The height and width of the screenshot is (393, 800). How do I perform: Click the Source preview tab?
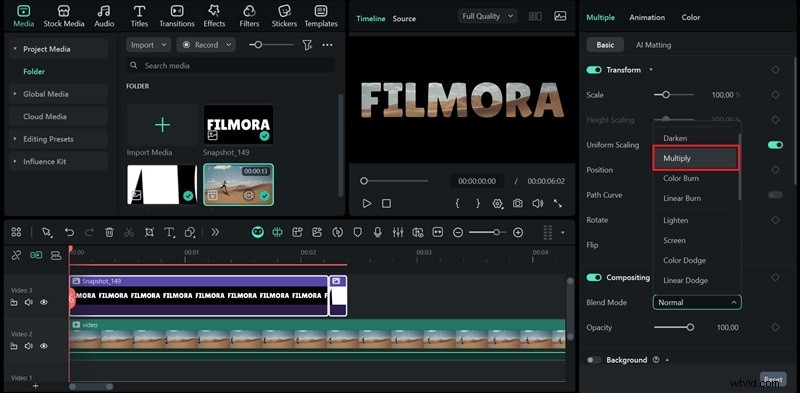point(404,18)
